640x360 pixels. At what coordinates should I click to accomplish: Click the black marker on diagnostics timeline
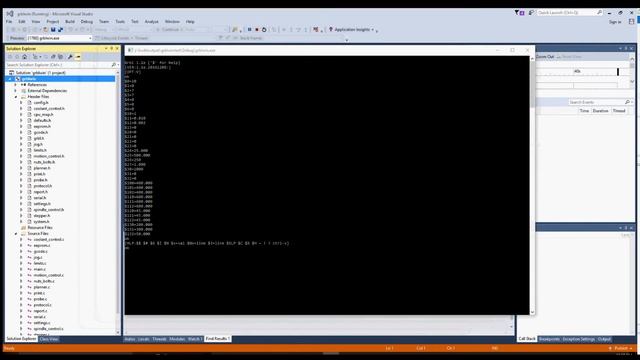[618, 72]
